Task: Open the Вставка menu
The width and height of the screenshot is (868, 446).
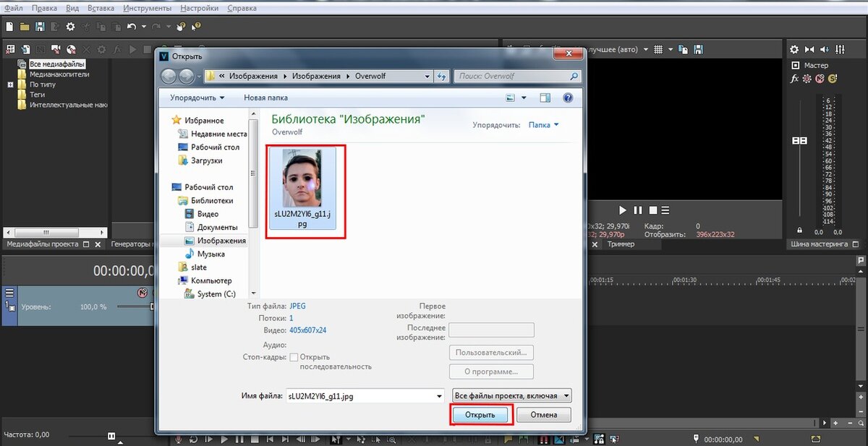Action: tap(101, 8)
